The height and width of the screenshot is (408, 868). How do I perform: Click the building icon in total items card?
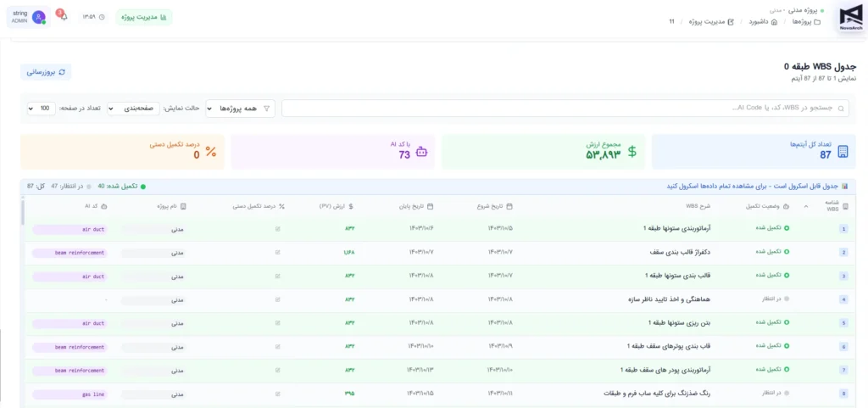coord(843,152)
